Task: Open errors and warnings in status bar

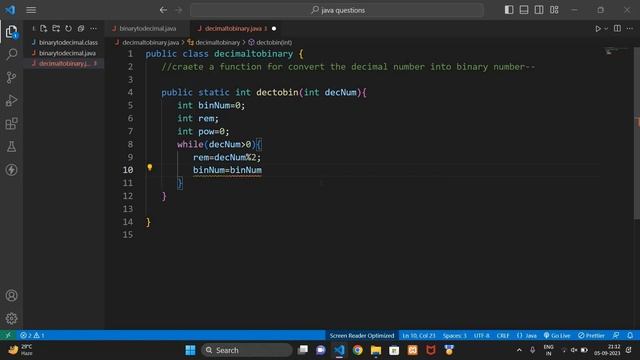Action: (32, 336)
